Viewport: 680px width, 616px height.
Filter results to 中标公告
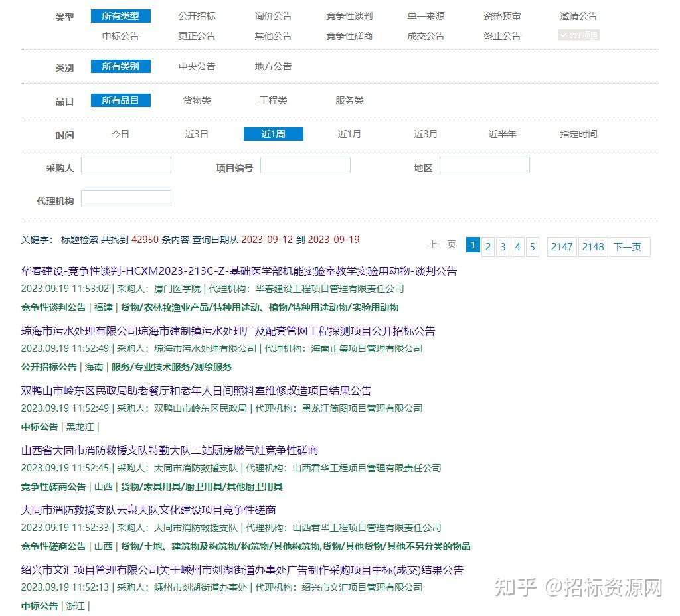point(119,36)
